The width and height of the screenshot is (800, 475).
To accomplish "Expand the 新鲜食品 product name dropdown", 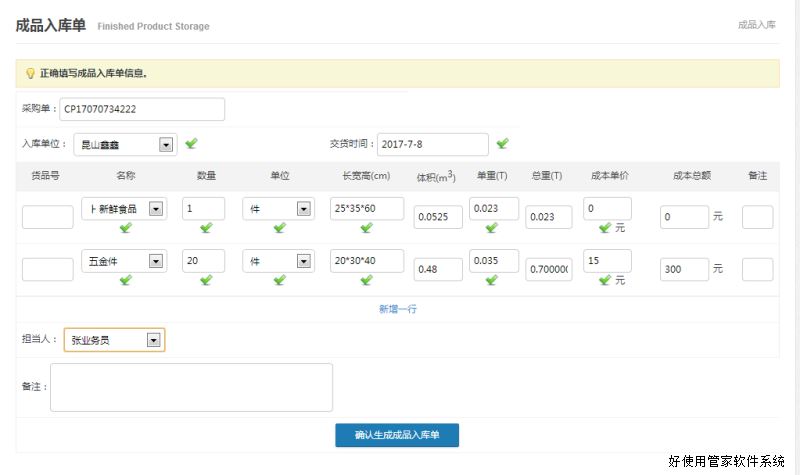I will [x=155, y=209].
